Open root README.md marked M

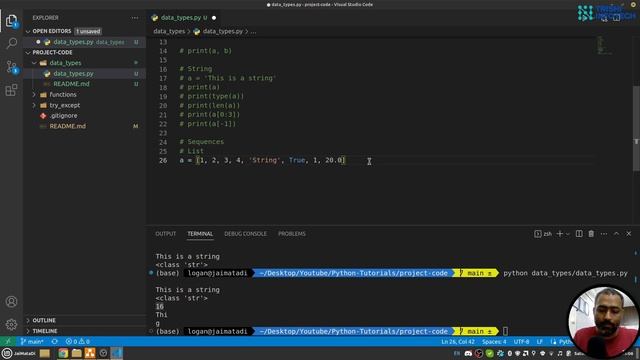click(68, 126)
